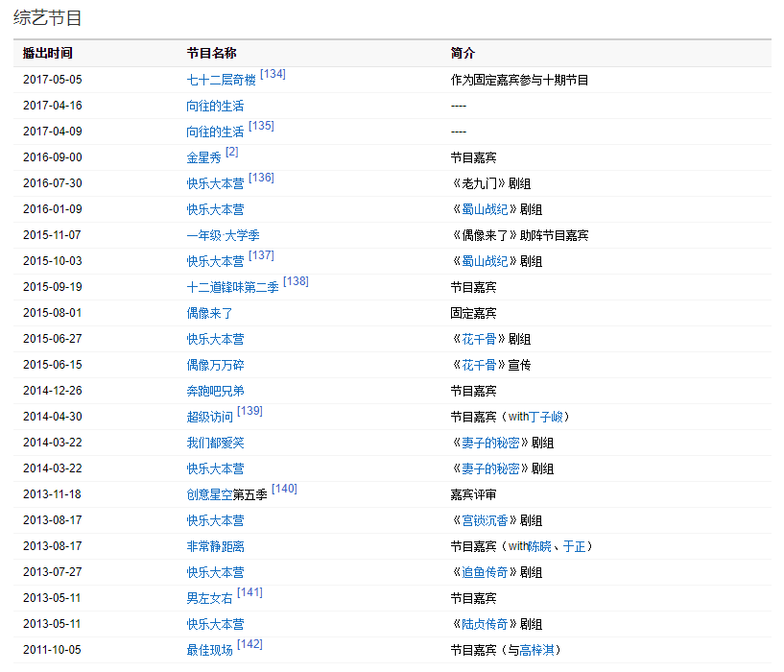This screenshot has height=672, width=784.
Task: Open the 十二道锋味第二季 link
Action: 232,288
